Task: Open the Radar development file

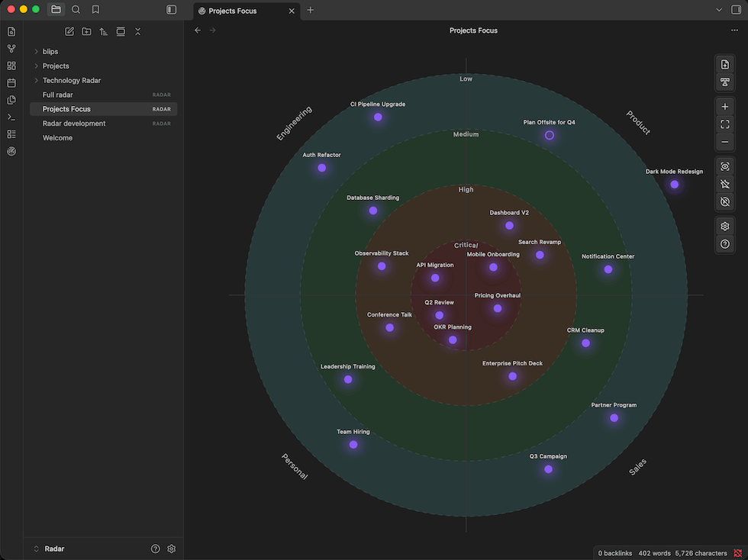Action: (104, 124)
